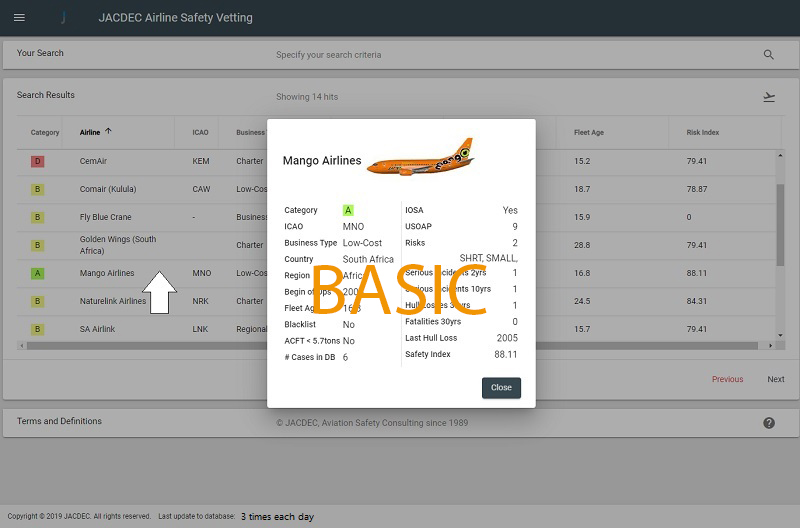The image size is (800, 528).
Task: Click green A category badge in table
Action: (37, 273)
